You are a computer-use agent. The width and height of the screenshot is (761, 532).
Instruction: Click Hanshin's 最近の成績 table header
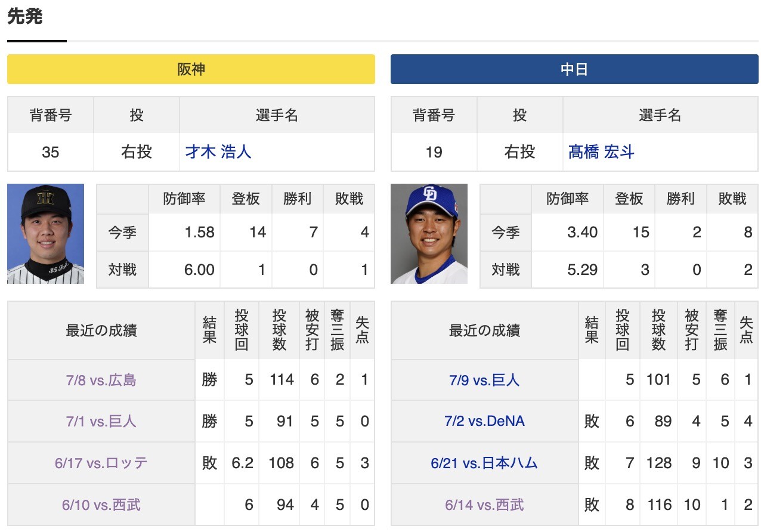[101, 330]
